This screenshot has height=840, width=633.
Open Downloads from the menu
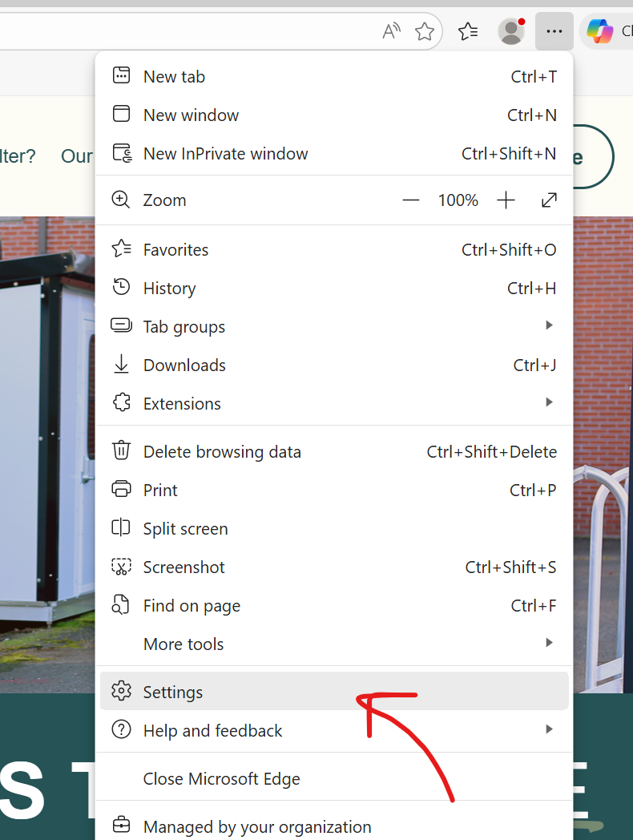[x=334, y=365]
